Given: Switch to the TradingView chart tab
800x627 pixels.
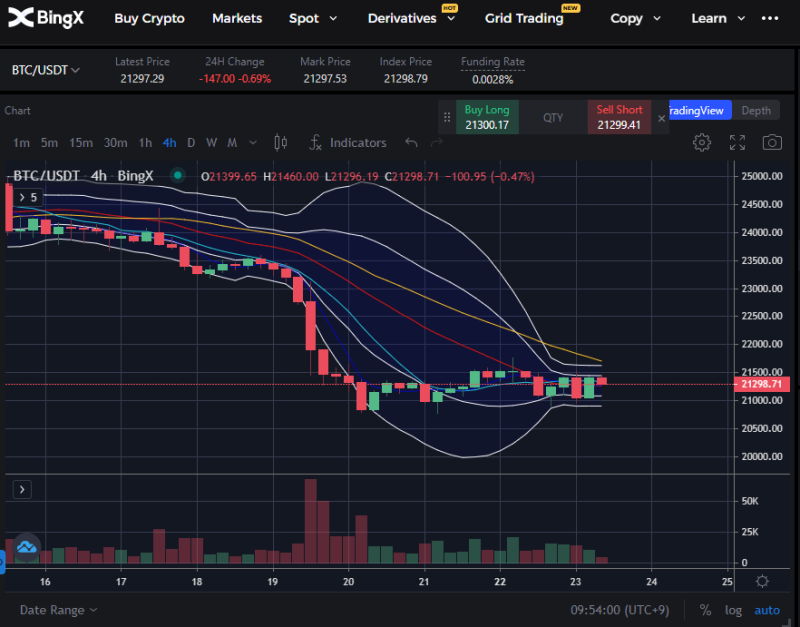Looking at the screenshot, I should (x=700, y=111).
